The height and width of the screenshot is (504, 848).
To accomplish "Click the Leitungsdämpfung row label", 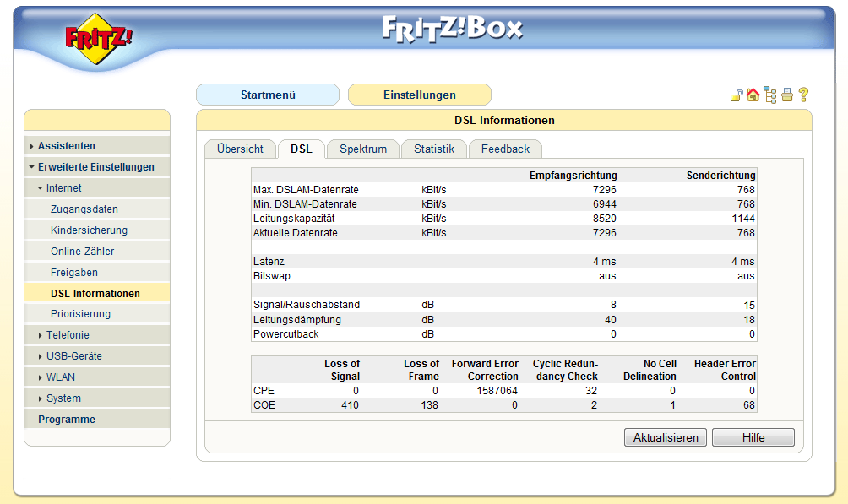I will (297, 320).
